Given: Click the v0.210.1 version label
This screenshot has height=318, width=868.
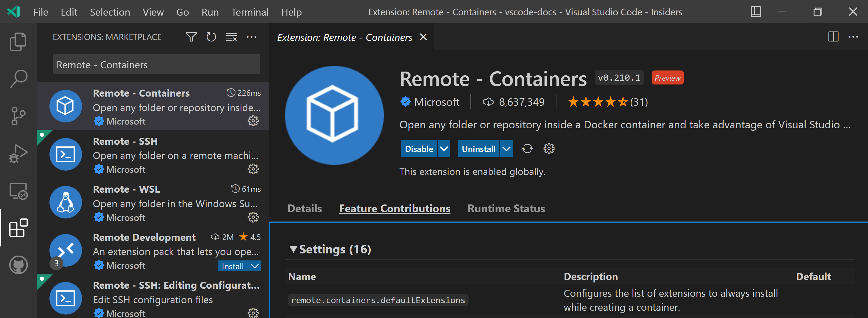Looking at the screenshot, I should coord(619,77).
